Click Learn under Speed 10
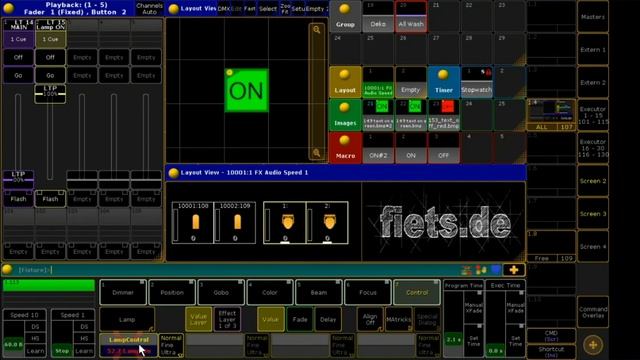Viewport: 640px width, 360px height. point(35,351)
